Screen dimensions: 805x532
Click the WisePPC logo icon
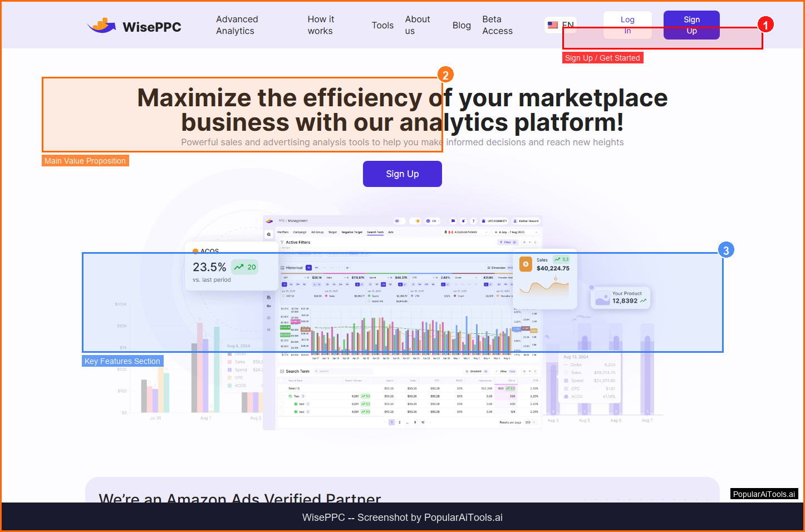click(x=101, y=26)
